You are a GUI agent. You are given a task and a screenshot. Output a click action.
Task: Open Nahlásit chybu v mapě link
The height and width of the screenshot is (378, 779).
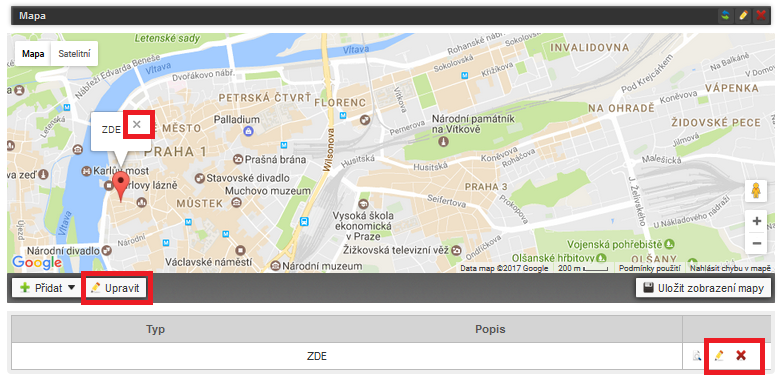pyautogui.click(x=729, y=268)
